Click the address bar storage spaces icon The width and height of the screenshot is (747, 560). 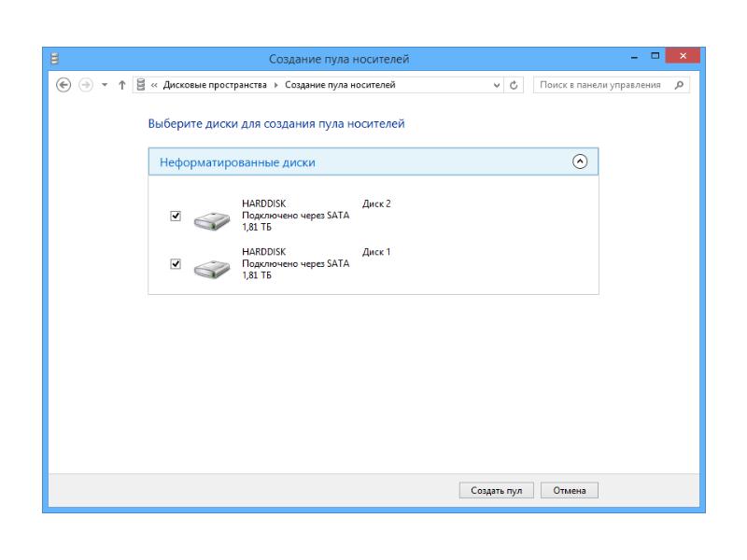coord(141,85)
